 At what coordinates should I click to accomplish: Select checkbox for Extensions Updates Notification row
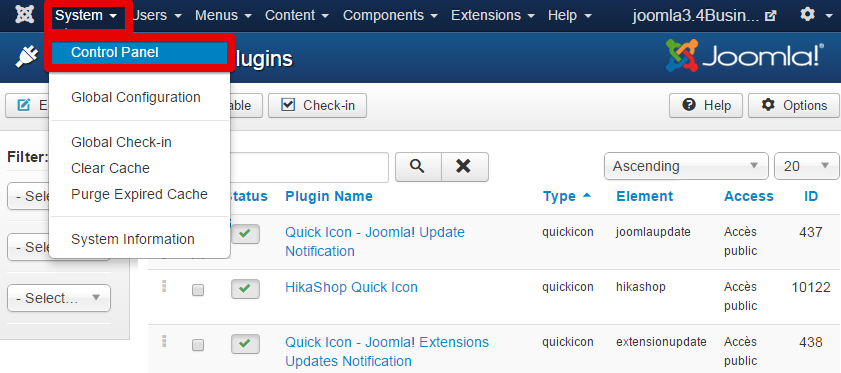point(198,345)
